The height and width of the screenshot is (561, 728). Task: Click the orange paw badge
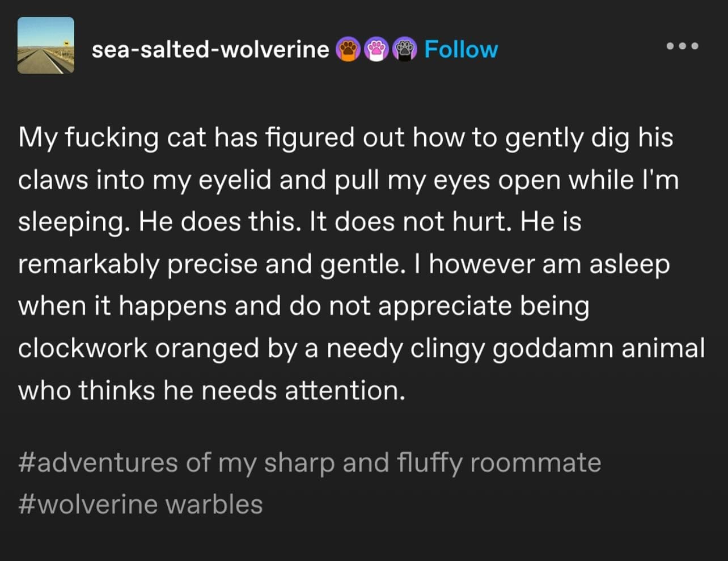click(x=349, y=50)
